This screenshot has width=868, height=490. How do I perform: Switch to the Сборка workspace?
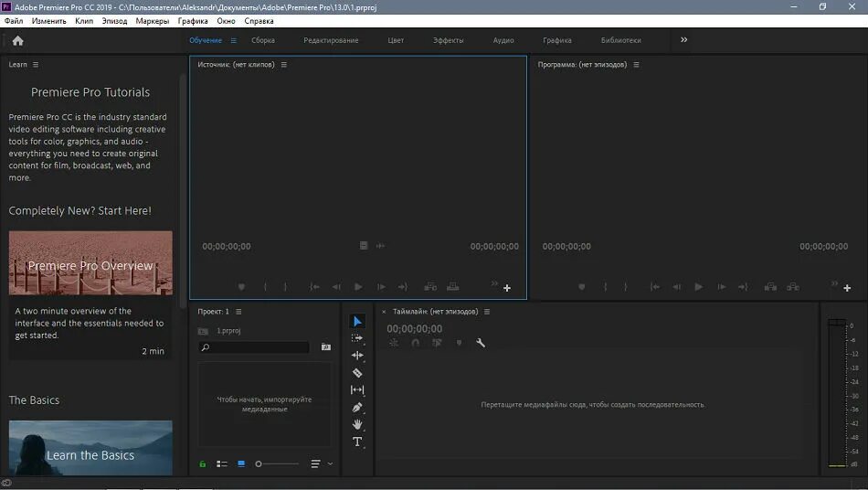click(x=263, y=40)
